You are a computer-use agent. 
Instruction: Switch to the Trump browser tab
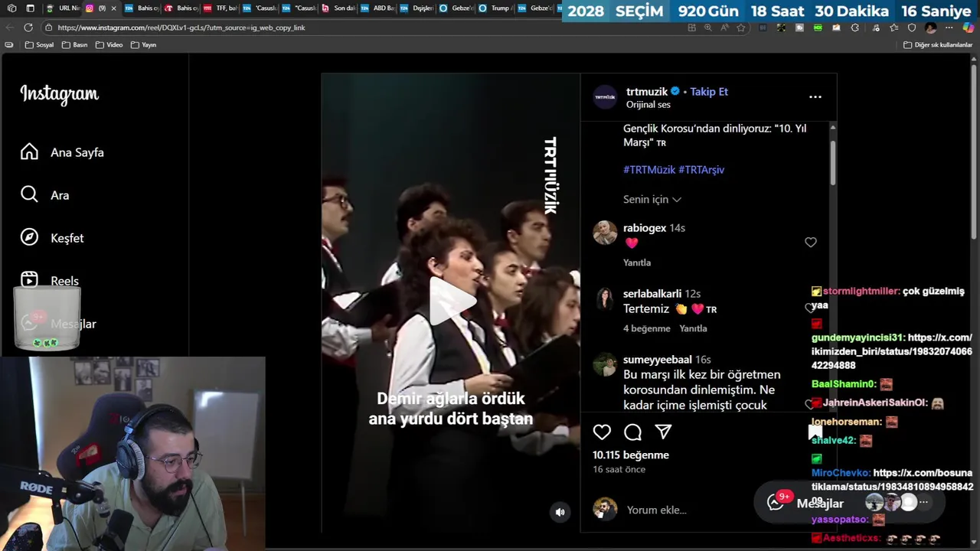tap(495, 8)
